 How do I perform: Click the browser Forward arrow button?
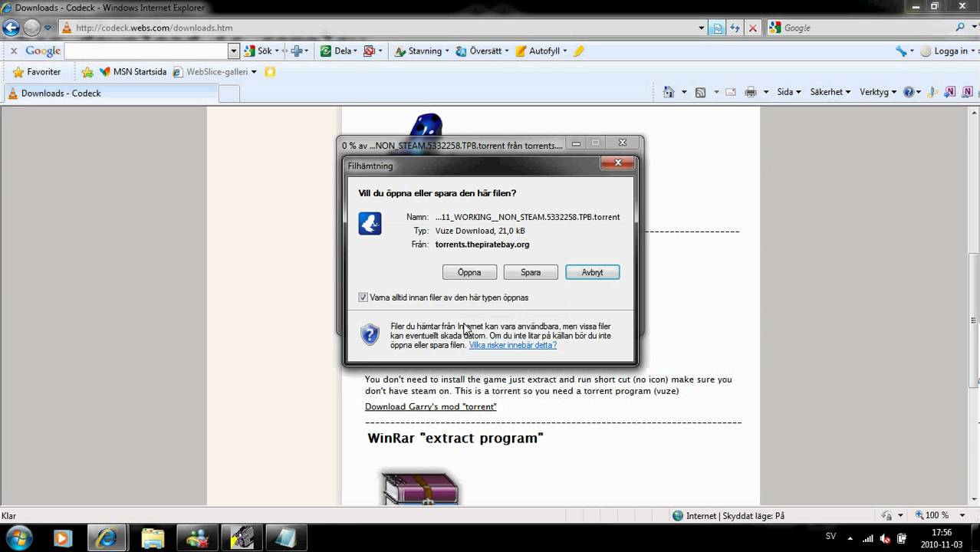pos(31,28)
